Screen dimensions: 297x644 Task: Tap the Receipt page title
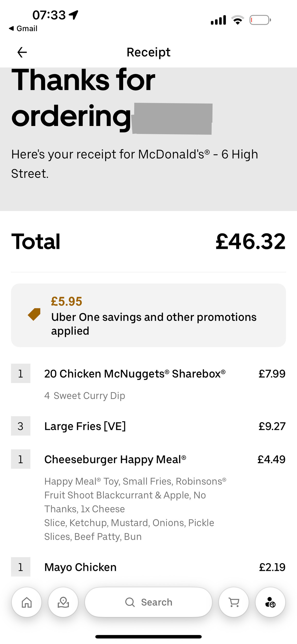tap(148, 52)
